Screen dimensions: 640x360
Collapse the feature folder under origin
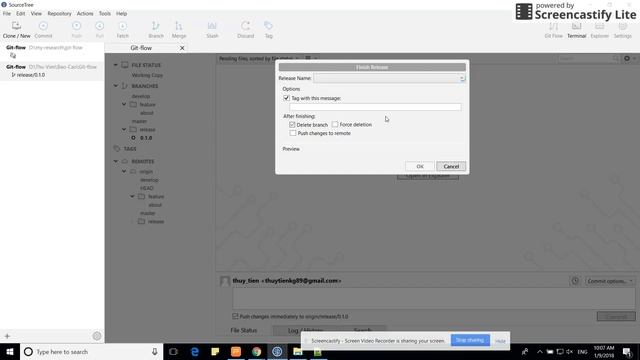point(132,196)
